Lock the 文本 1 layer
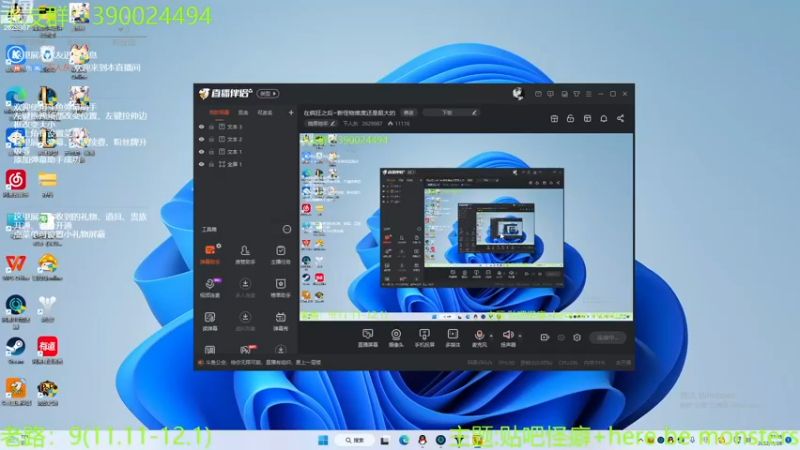800x450 pixels. pyautogui.click(x=211, y=152)
